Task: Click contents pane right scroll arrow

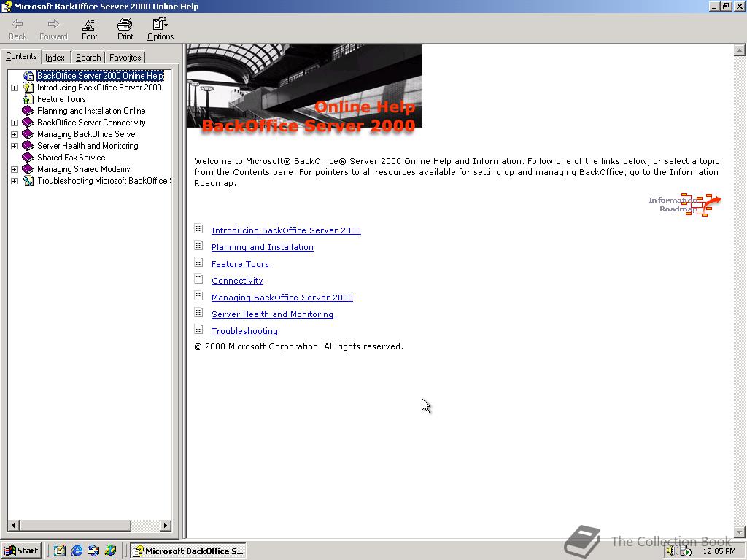Action: click(166, 526)
